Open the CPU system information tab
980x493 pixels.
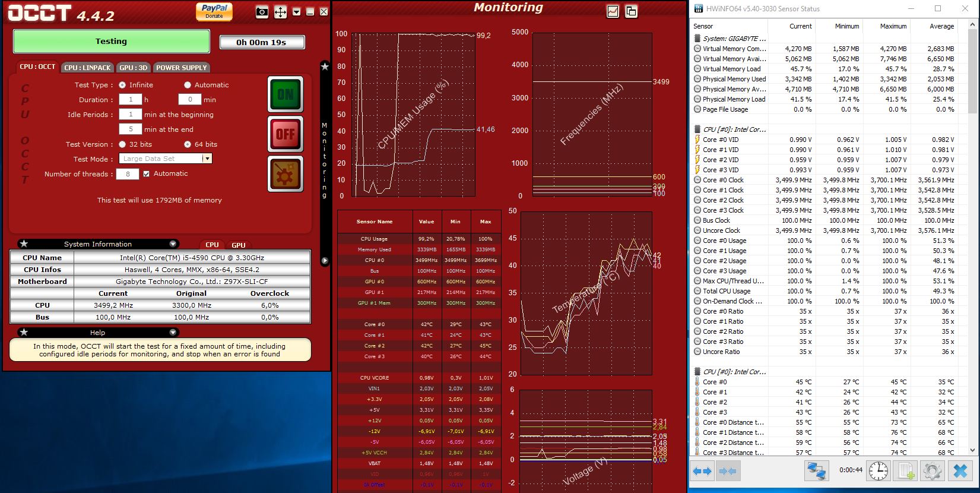point(212,245)
